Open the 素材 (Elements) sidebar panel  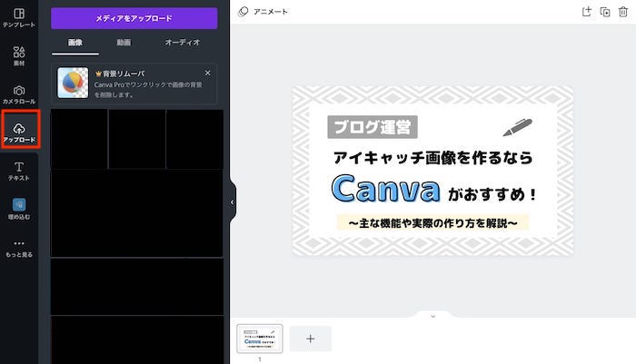coord(19,56)
